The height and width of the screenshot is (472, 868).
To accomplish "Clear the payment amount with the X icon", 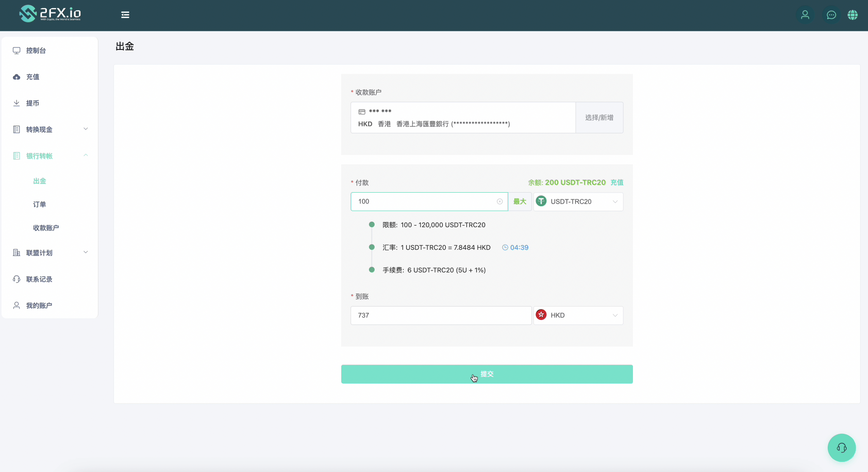I will pos(499,201).
